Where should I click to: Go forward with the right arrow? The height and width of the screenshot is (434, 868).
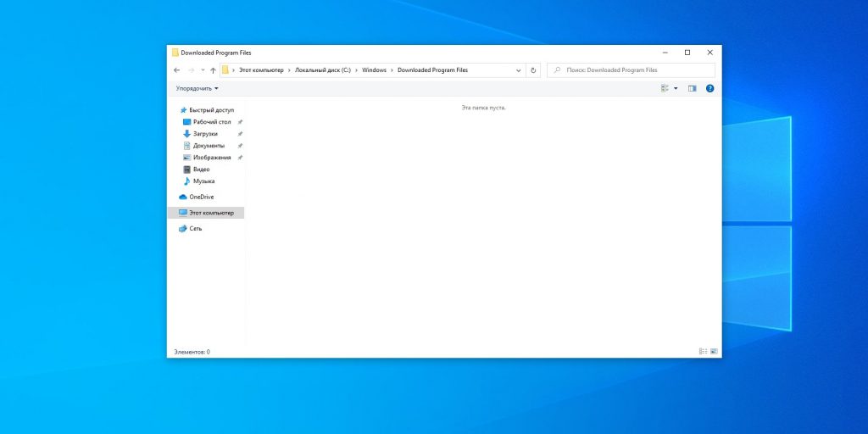coord(191,70)
